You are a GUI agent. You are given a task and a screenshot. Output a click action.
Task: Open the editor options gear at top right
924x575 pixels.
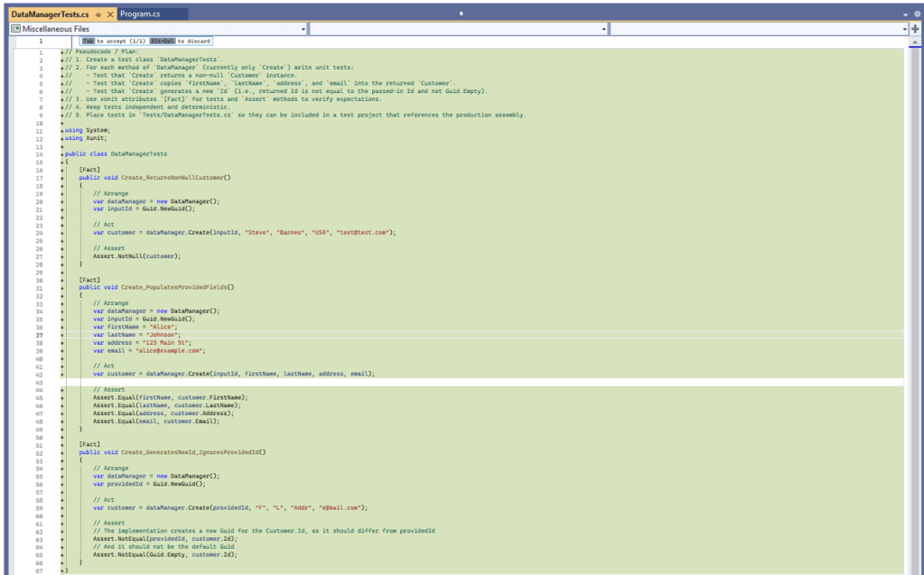click(917, 14)
